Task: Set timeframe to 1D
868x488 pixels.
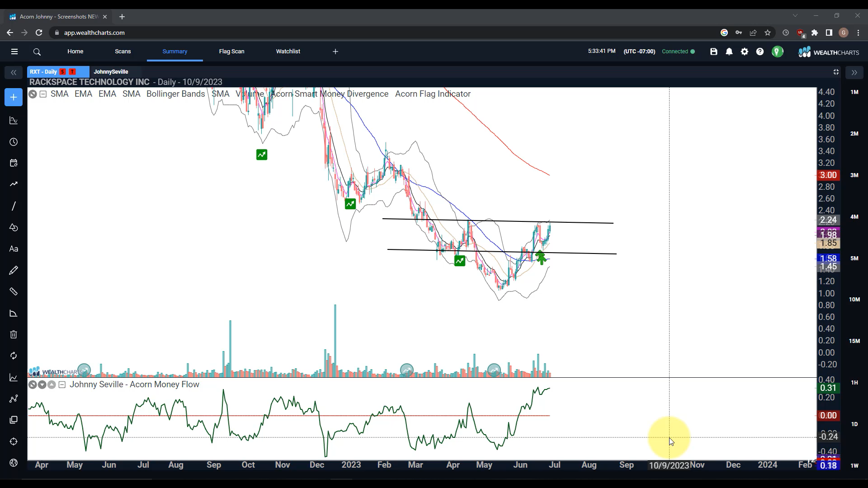Action: [x=854, y=424]
